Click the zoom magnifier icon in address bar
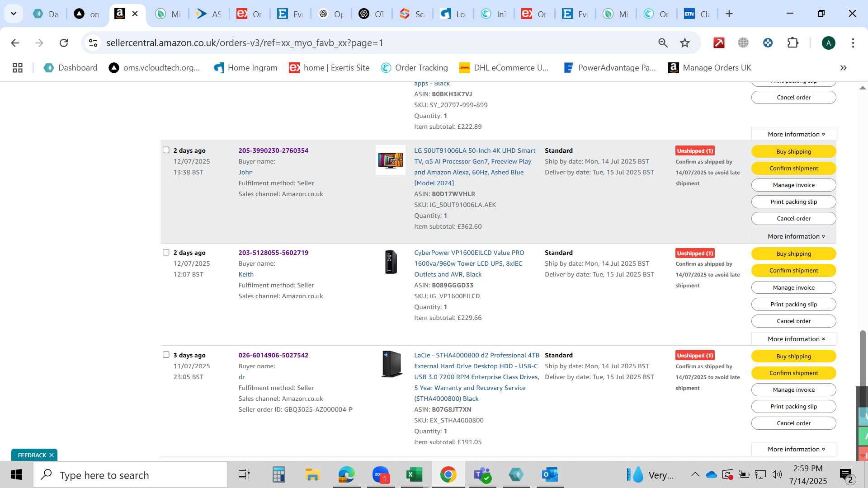The width and height of the screenshot is (868, 488). 663,43
